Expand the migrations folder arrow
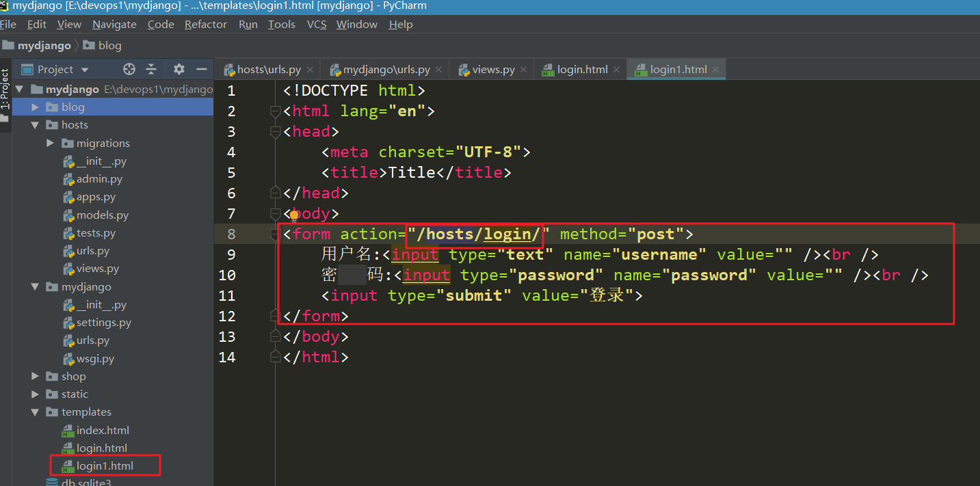The image size is (980, 486). coord(51,143)
